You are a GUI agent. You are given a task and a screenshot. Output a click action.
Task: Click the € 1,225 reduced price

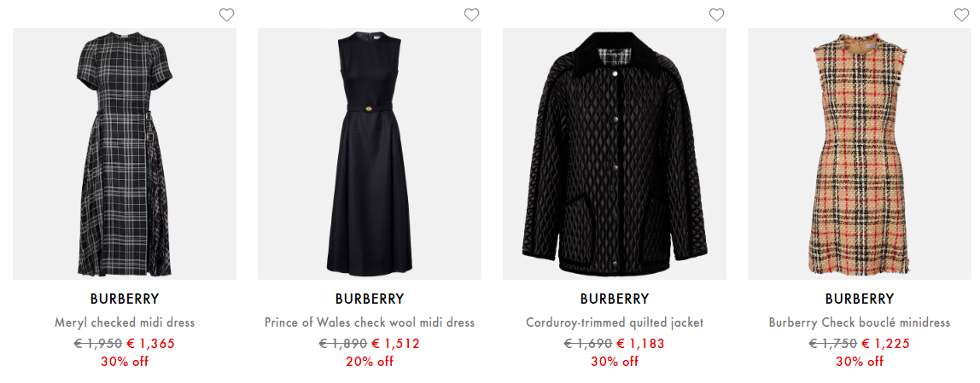pos(885,344)
